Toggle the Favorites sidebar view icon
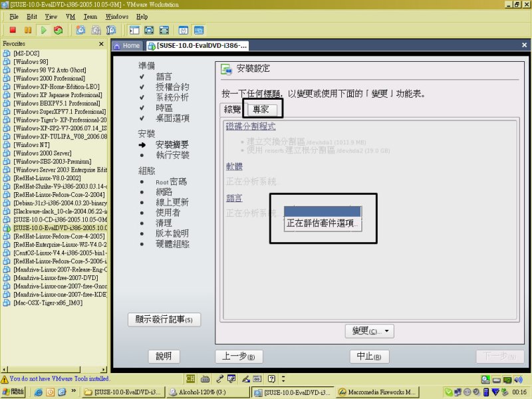 134,30
